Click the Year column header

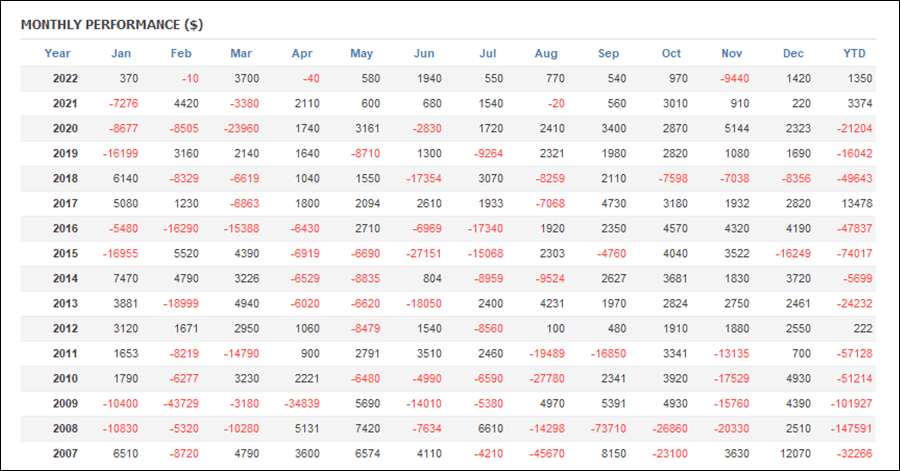tap(57, 53)
